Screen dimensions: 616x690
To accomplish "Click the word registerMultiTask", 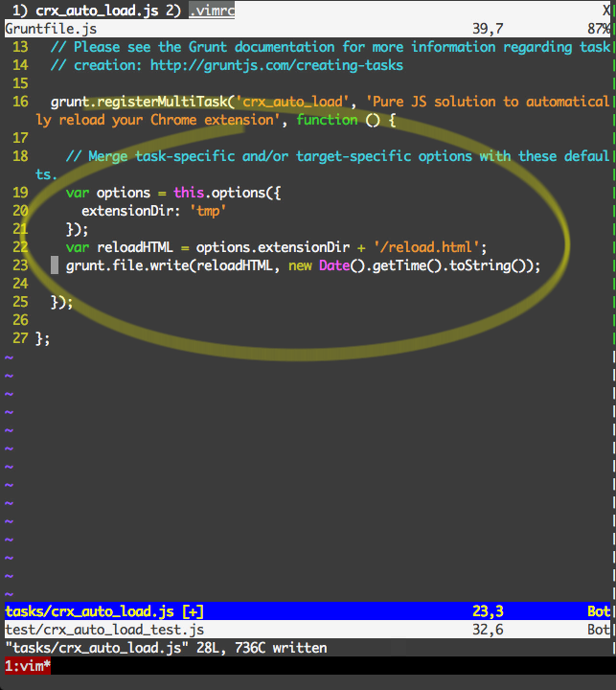I will click(162, 102).
